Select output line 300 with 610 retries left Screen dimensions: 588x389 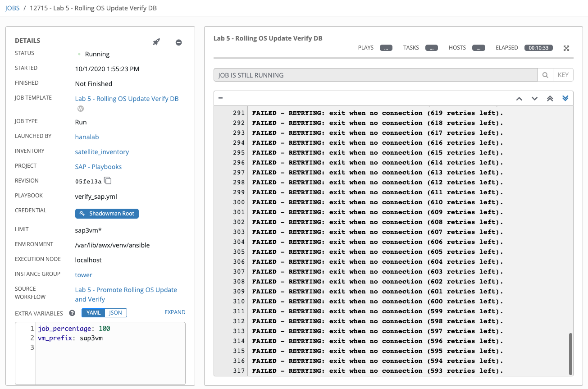(378, 202)
